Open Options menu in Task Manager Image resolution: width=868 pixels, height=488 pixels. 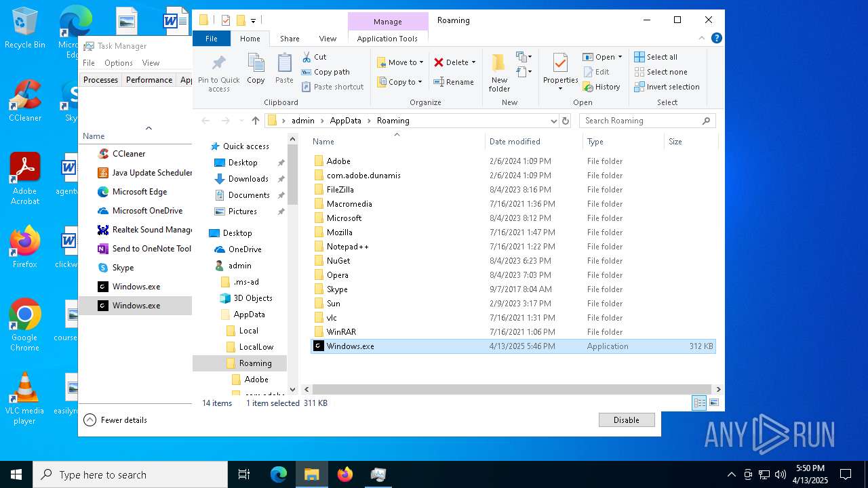point(119,63)
